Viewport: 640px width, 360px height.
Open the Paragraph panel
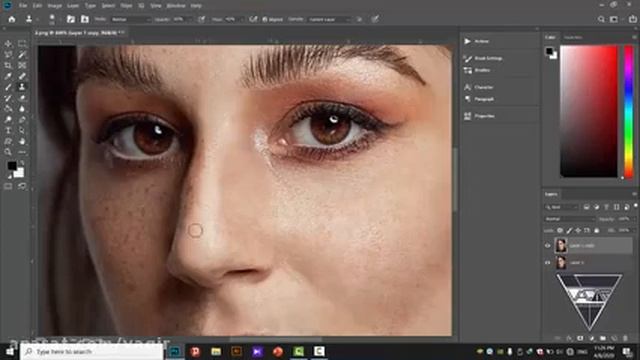point(479,99)
